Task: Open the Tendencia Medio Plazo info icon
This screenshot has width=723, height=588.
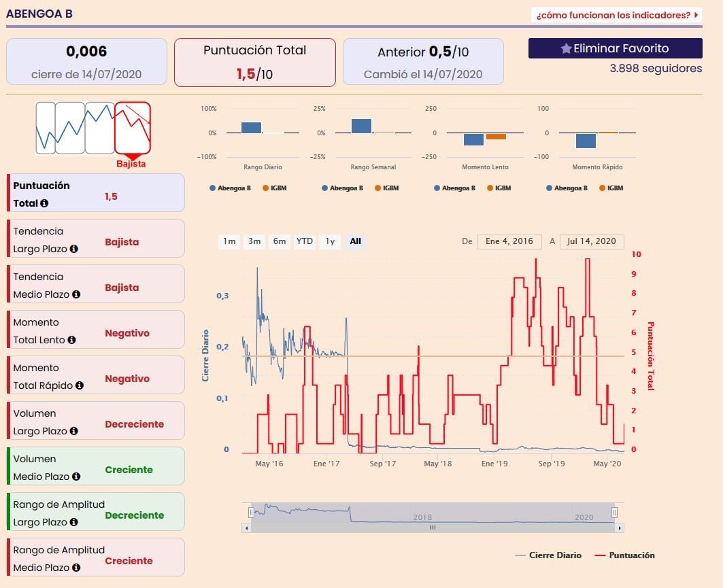Action: tap(76, 294)
